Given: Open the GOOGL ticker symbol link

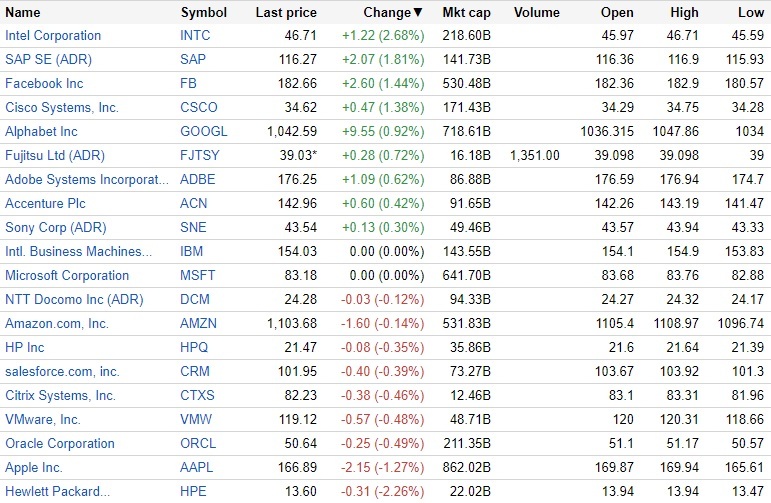Looking at the screenshot, I should coord(203,131).
